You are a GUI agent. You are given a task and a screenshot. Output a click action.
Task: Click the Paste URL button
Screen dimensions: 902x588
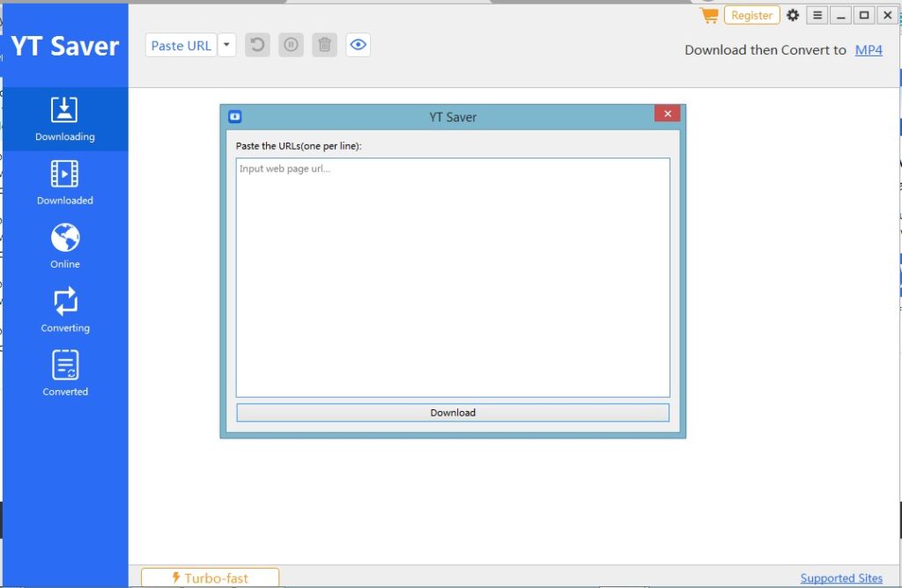181,46
